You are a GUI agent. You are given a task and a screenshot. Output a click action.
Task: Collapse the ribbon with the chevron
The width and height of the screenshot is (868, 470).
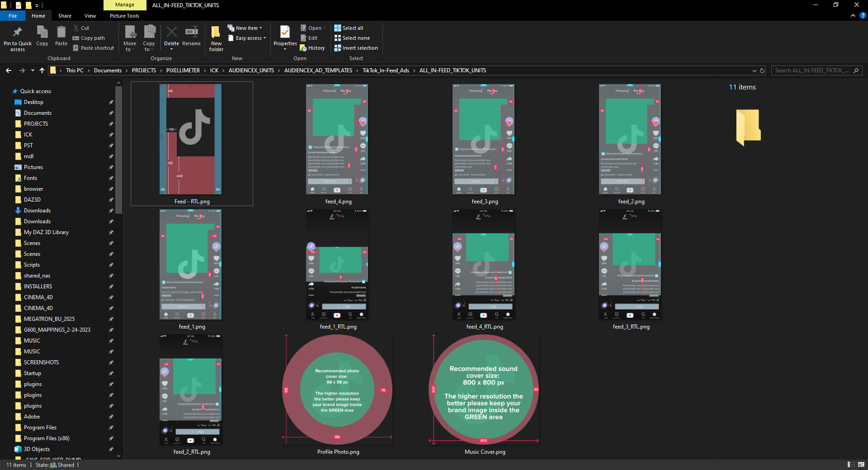coord(853,15)
